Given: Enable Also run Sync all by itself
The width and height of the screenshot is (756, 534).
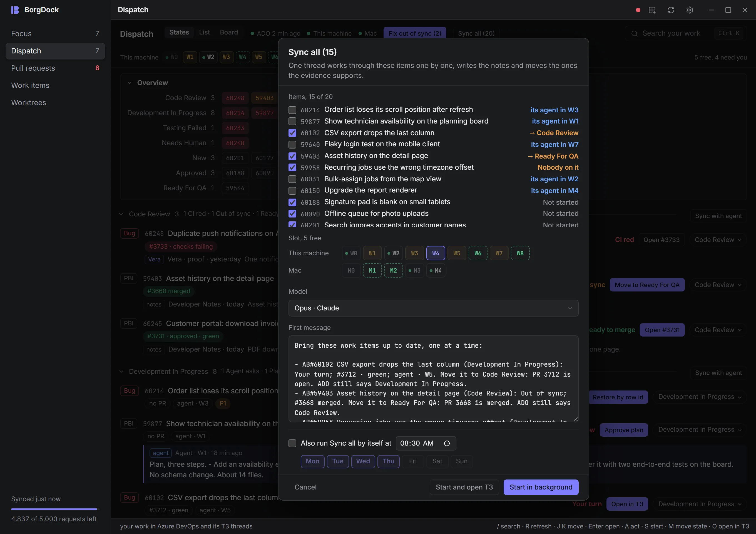Looking at the screenshot, I should click(292, 443).
